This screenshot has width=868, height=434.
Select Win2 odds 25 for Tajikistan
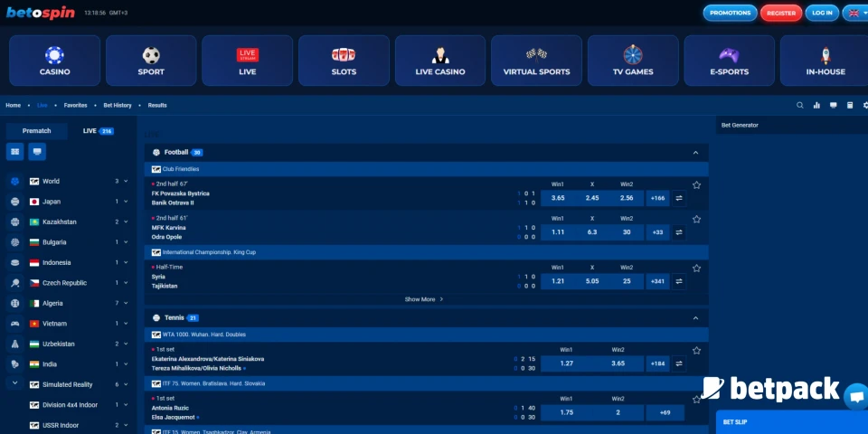[x=627, y=281]
